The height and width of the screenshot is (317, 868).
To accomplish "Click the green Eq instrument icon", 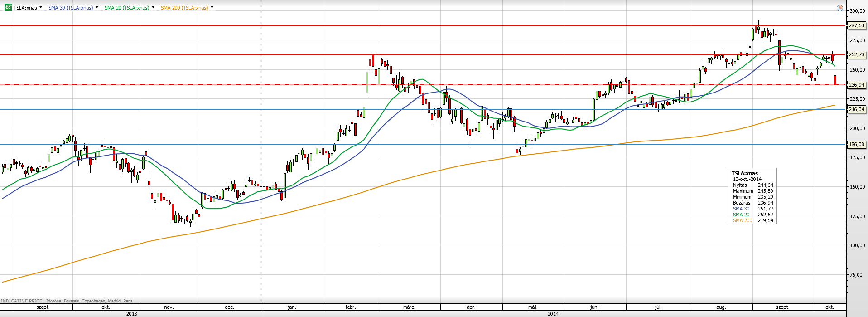I will click(8, 7).
